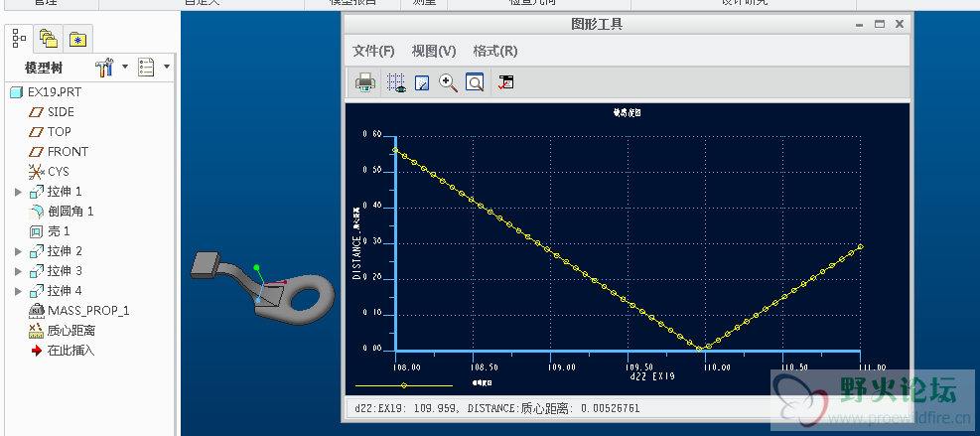Image resolution: width=980 pixels, height=436 pixels.
Task: Select EX19.PRT root node
Action: coord(55,92)
